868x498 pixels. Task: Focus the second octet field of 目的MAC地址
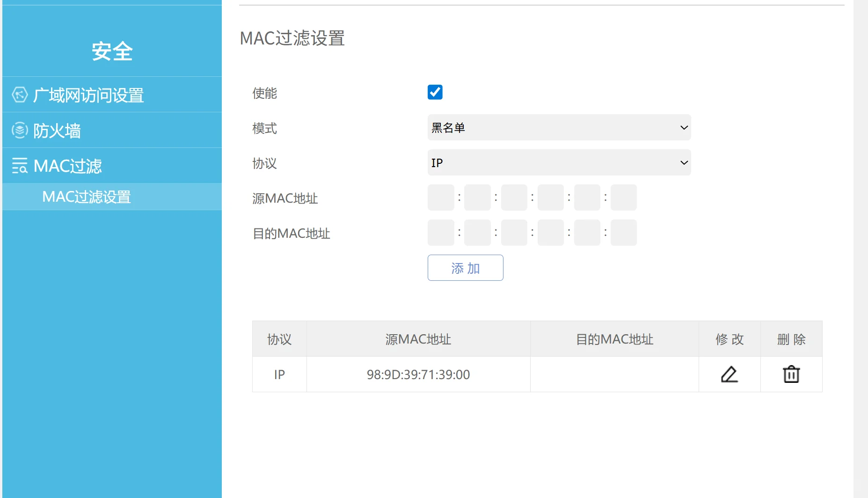[x=477, y=233]
